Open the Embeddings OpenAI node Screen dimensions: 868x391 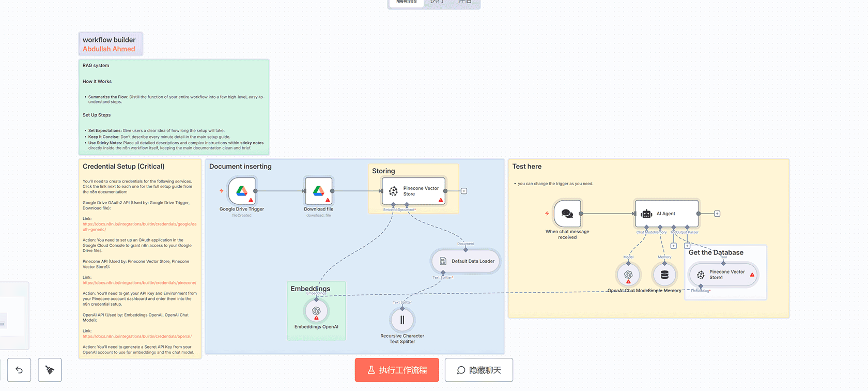coord(316,311)
